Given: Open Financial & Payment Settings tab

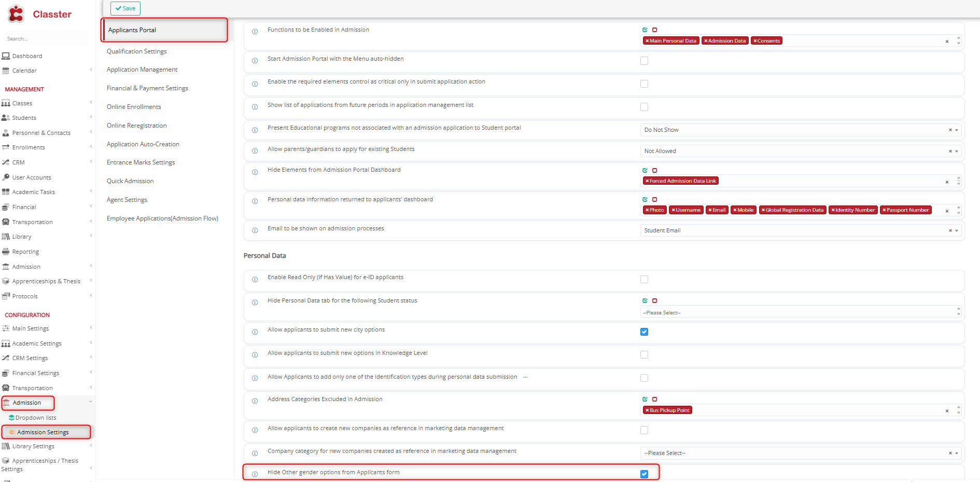Looking at the screenshot, I should 147,88.
